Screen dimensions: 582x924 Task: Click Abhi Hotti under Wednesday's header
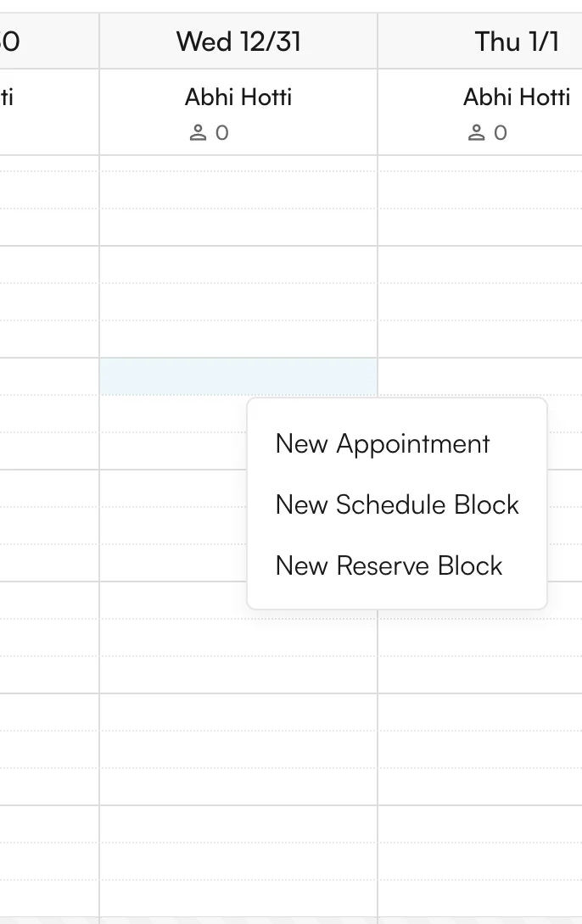238,97
